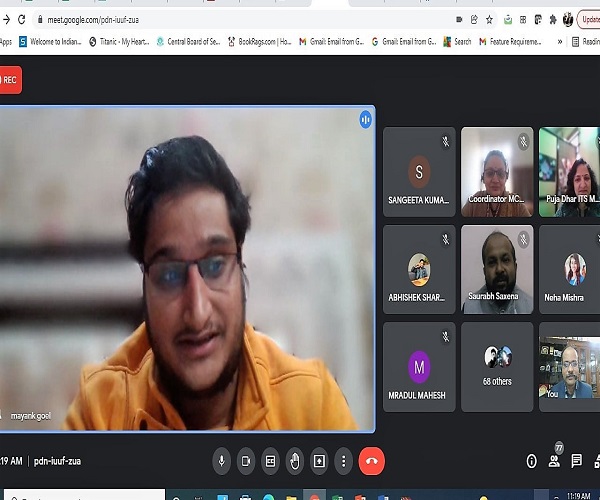Viewport: 600px width, 500px height.
Task: Open the chat messages panel
Action: tap(576, 461)
